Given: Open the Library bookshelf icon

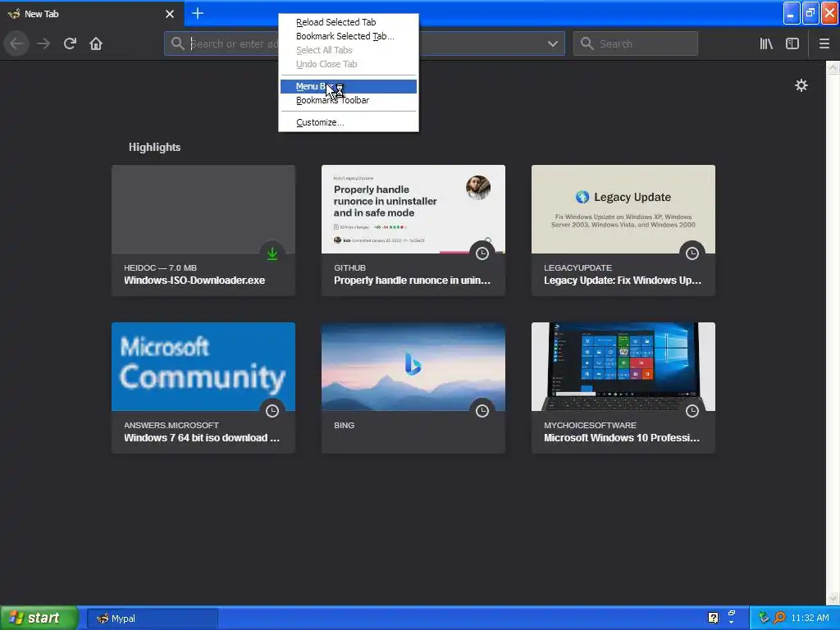Looking at the screenshot, I should pos(766,43).
